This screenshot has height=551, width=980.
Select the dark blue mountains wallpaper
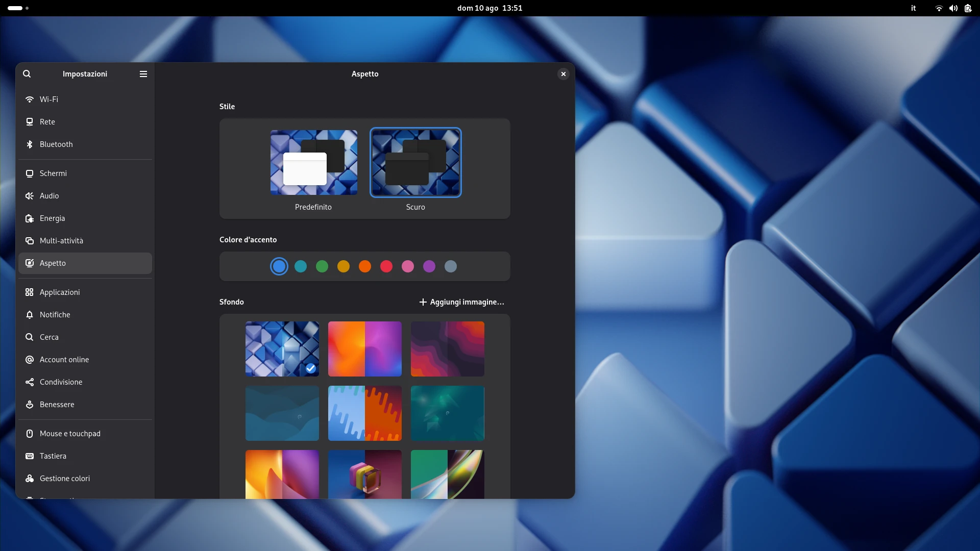(282, 413)
